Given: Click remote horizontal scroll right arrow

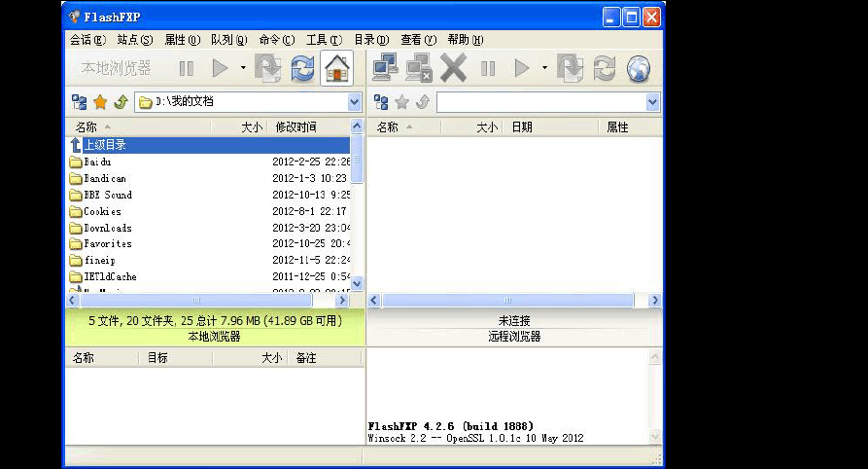Looking at the screenshot, I should (x=655, y=300).
